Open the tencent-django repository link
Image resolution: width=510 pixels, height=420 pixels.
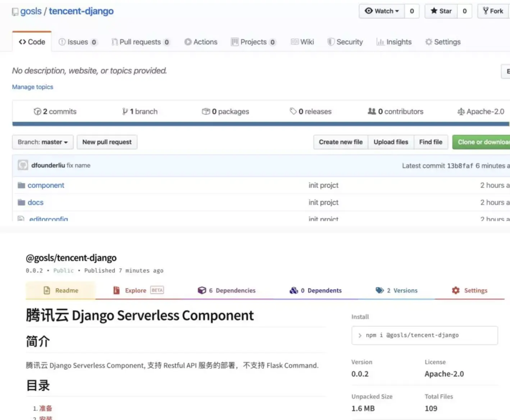click(x=81, y=11)
